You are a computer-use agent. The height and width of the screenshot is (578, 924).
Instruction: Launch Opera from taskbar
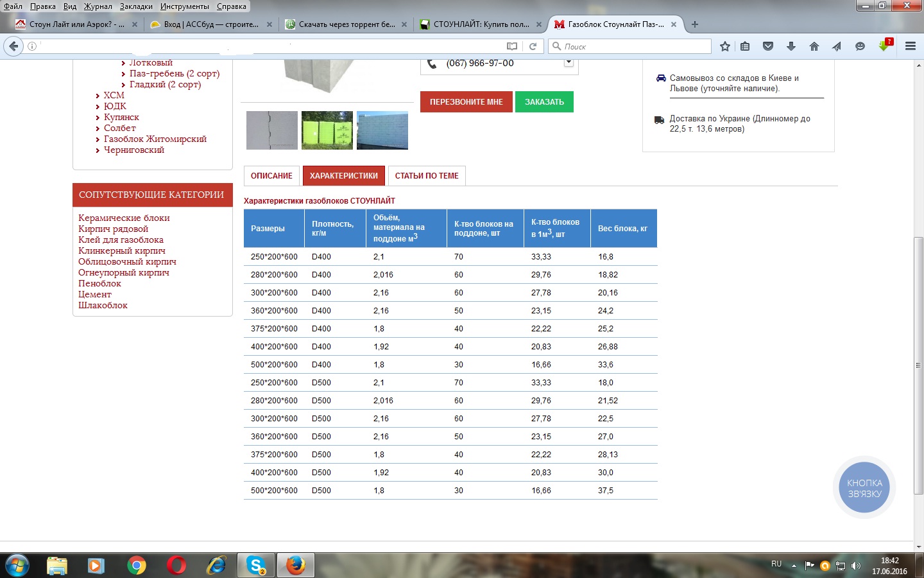coord(176,566)
